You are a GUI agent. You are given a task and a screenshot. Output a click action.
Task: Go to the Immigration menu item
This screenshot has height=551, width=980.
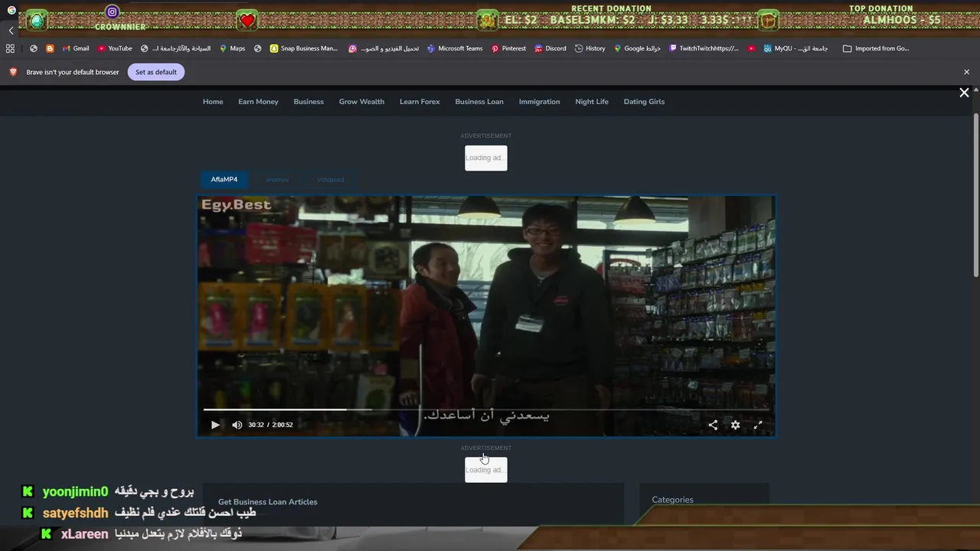click(x=539, y=101)
